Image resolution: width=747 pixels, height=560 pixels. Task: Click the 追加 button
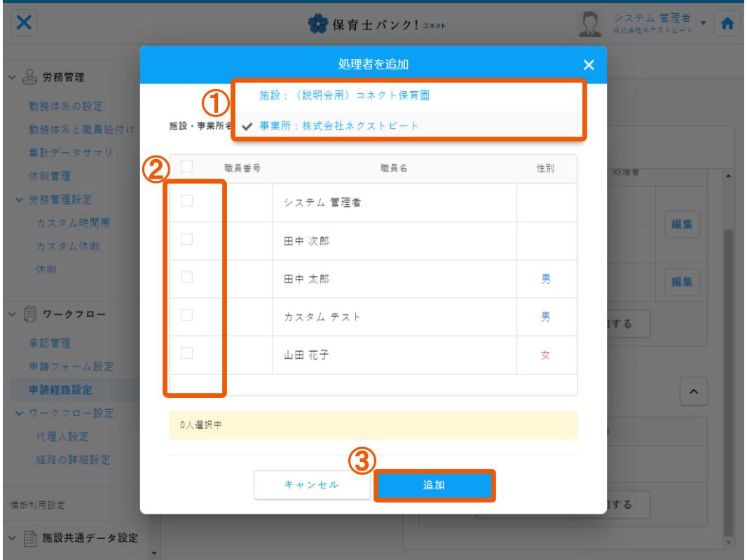coord(434,485)
